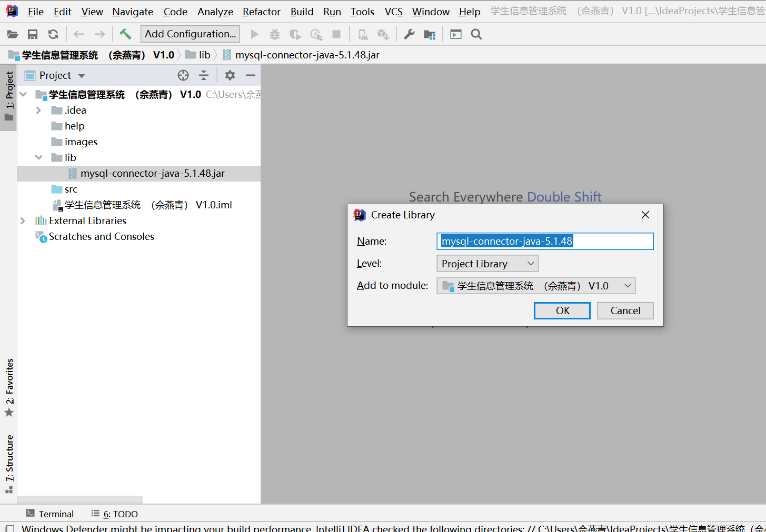This screenshot has width=766, height=532.
Task: Click the Collapse All icon in Project panel
Action: (204, 75)
